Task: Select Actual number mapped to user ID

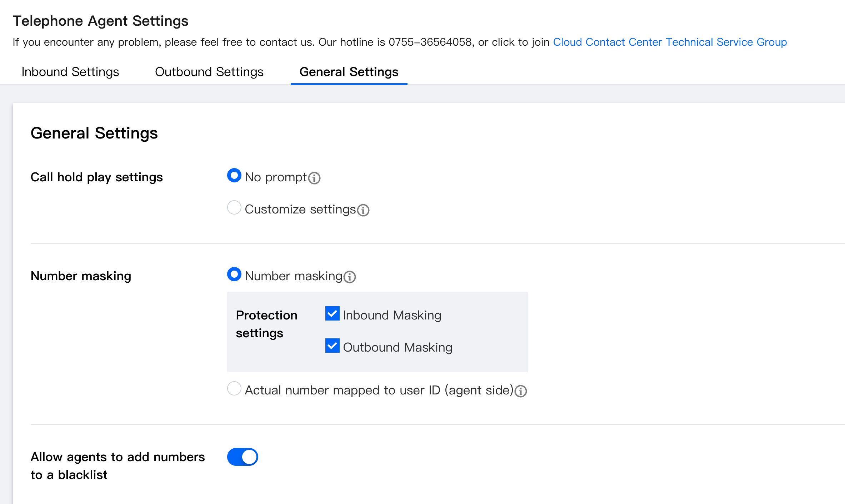Action: 234,389
